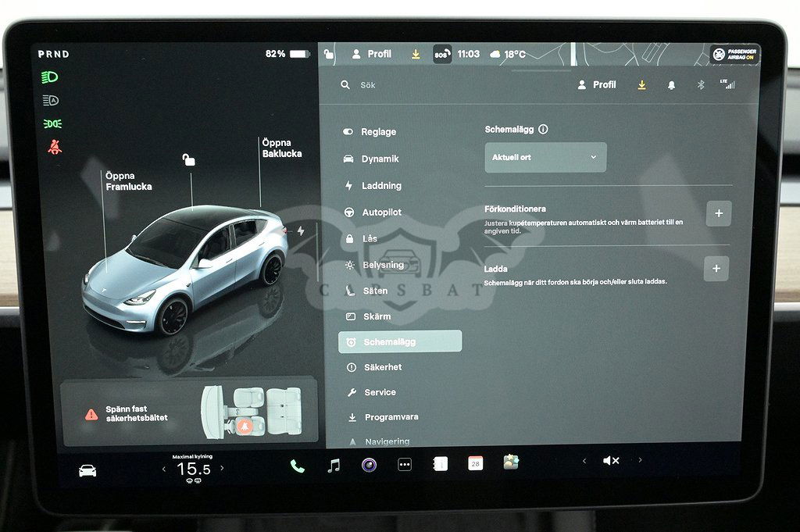Viewport: 800px width, 532px height.
Task: Toggle the car lock icon above the vehicle
Action: coord(188,160)
